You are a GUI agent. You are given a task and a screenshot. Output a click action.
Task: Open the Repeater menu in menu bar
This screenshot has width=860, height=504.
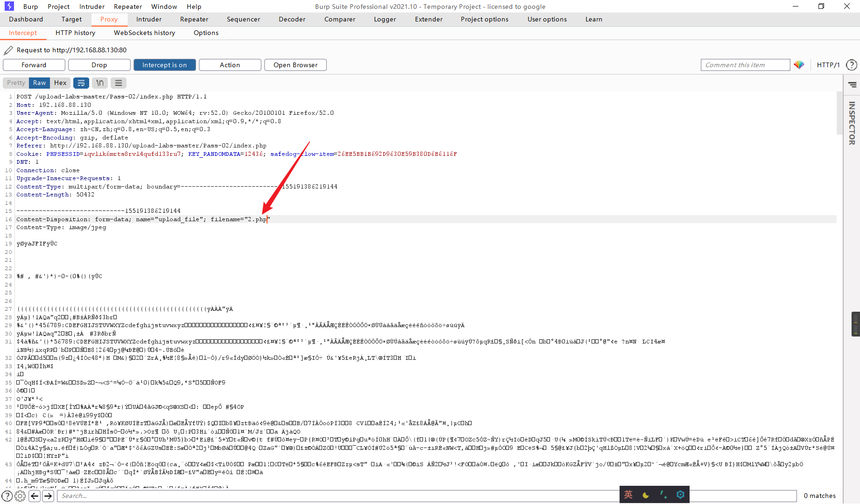(128, 7)
